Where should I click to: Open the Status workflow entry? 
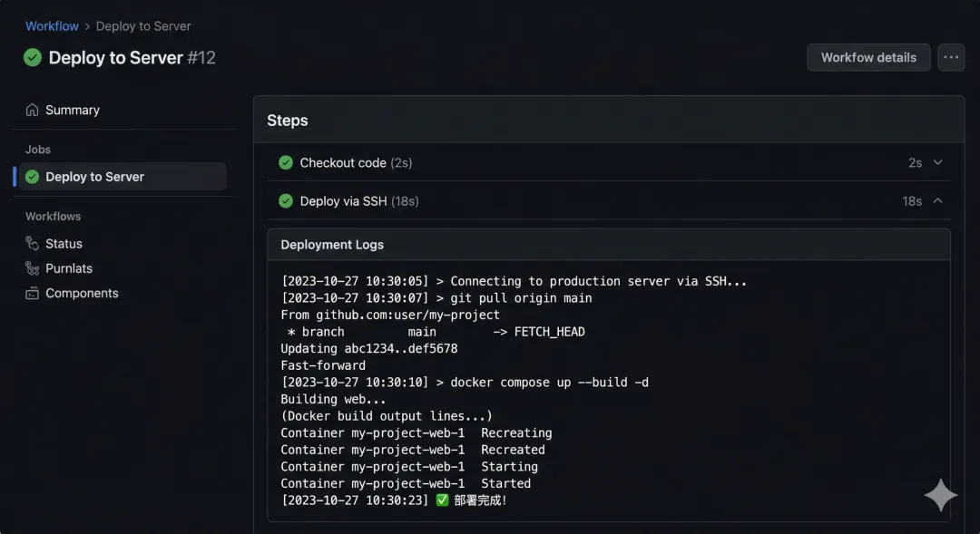click(x=64, y=244)
